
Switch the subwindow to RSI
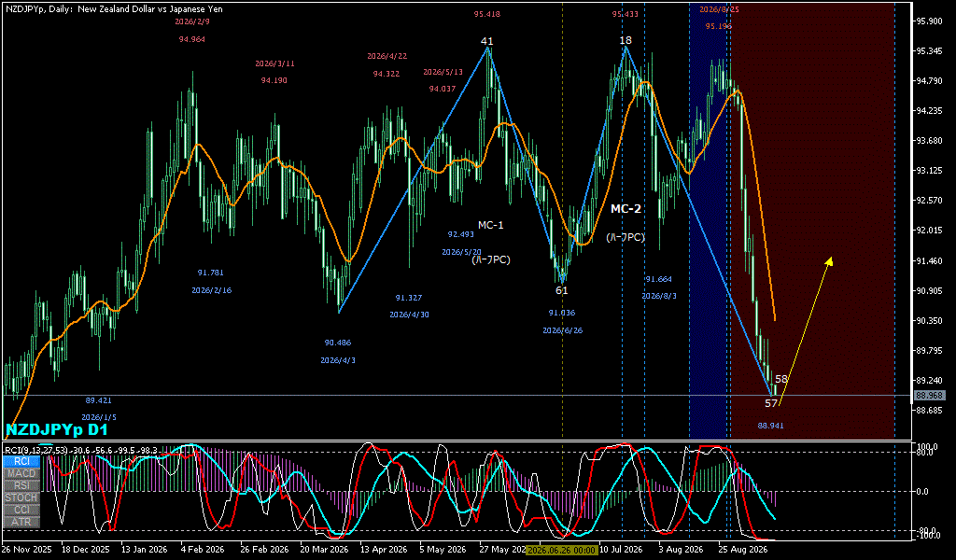[21, 485]
